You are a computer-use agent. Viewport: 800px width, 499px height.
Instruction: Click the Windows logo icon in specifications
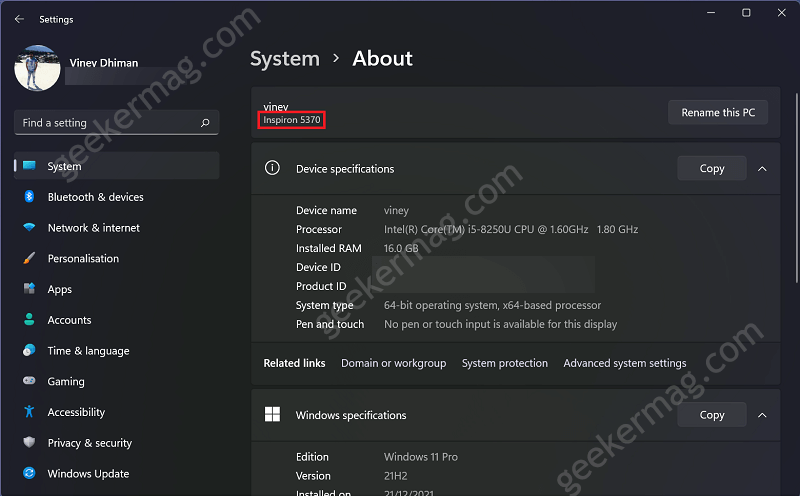click(x=272, y=414)
